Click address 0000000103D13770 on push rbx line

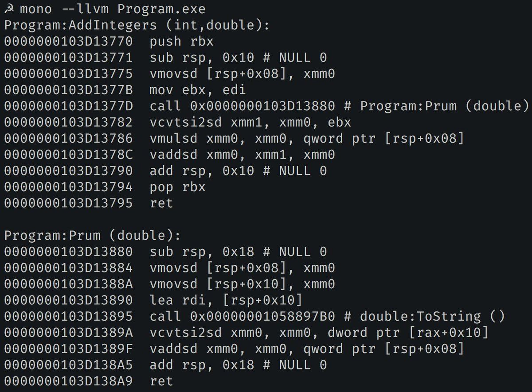tap(69, 42)
